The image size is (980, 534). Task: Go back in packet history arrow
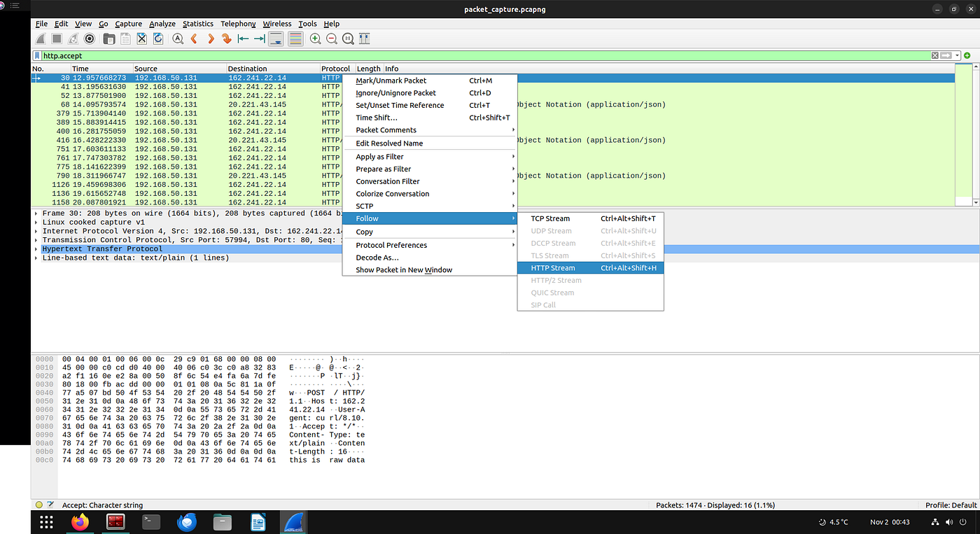(x=194, y=39)
